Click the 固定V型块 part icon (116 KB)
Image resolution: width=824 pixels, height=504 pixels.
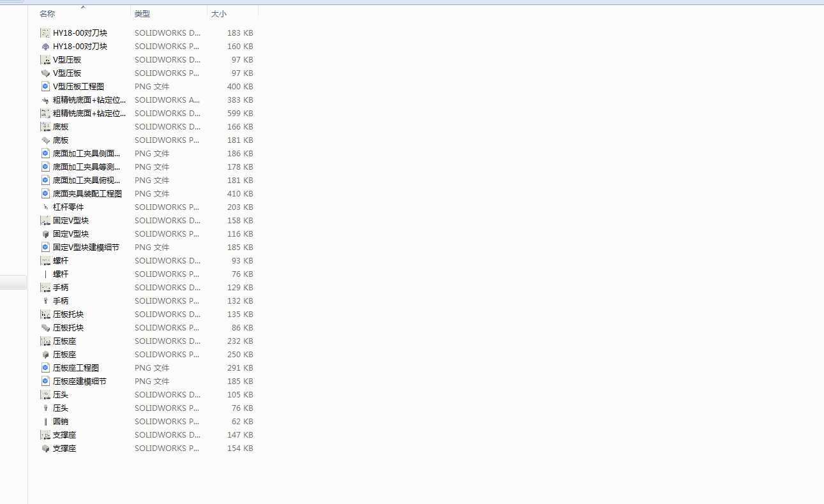[45, 233]
